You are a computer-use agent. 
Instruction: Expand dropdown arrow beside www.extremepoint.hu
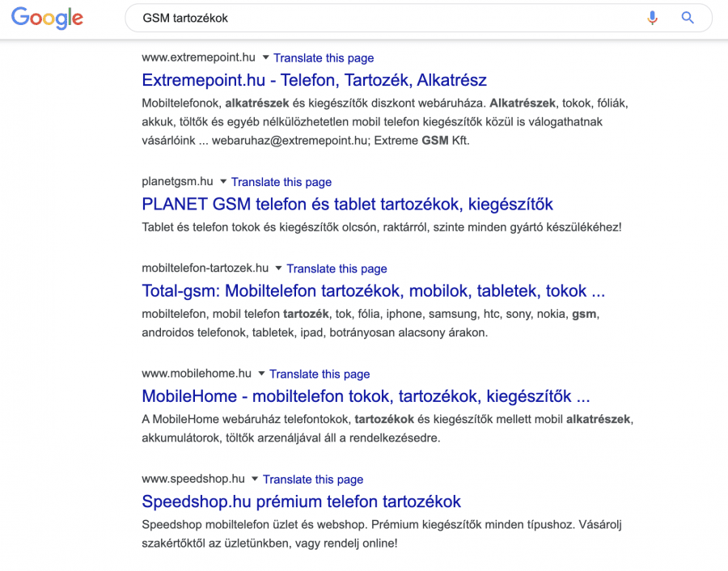(x=265, y=58)
